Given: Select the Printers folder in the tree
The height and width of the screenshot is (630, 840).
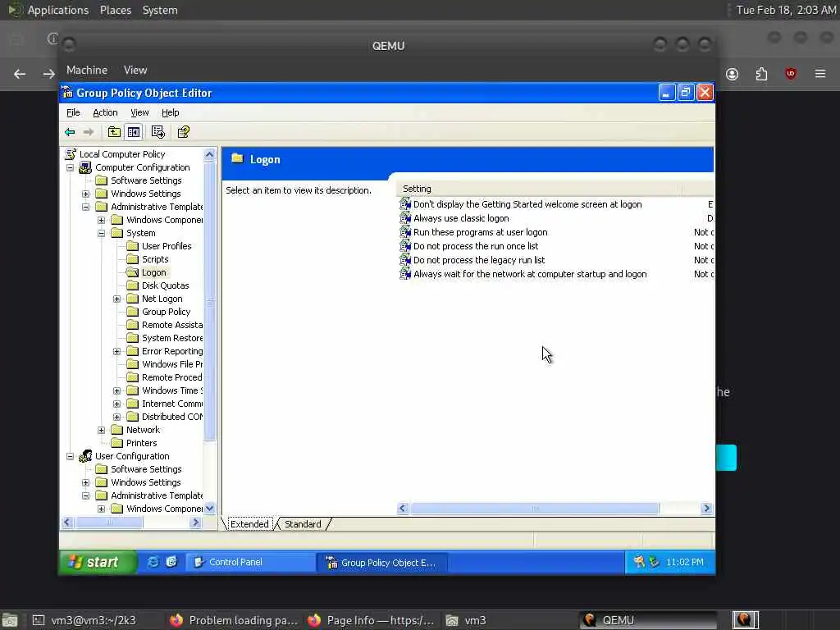Looking at the screenshot, I should pos(141,443).
